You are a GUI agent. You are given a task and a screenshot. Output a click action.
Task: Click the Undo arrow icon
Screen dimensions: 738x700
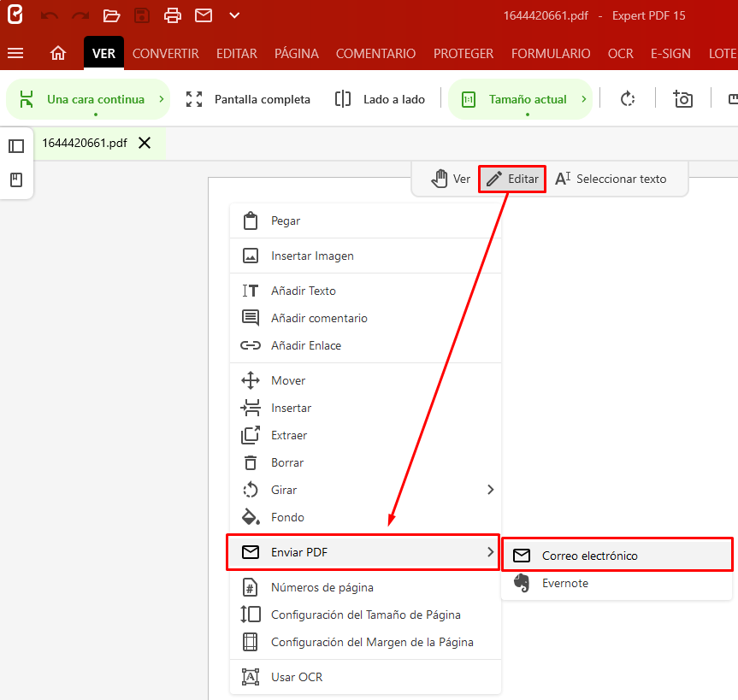coord(50,16)
